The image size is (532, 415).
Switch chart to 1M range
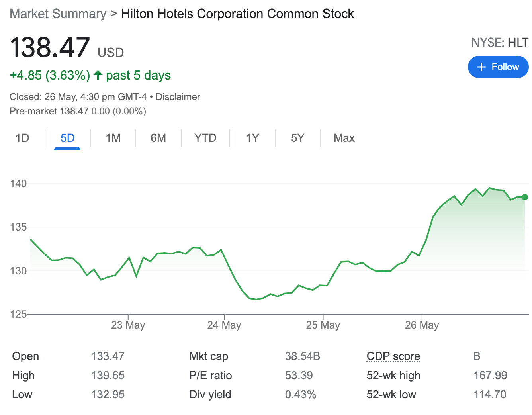113,138
